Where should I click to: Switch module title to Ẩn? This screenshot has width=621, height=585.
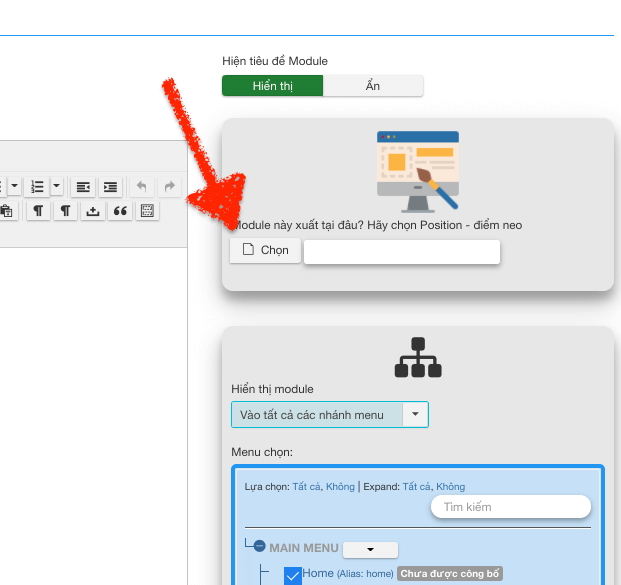[373, 86]
